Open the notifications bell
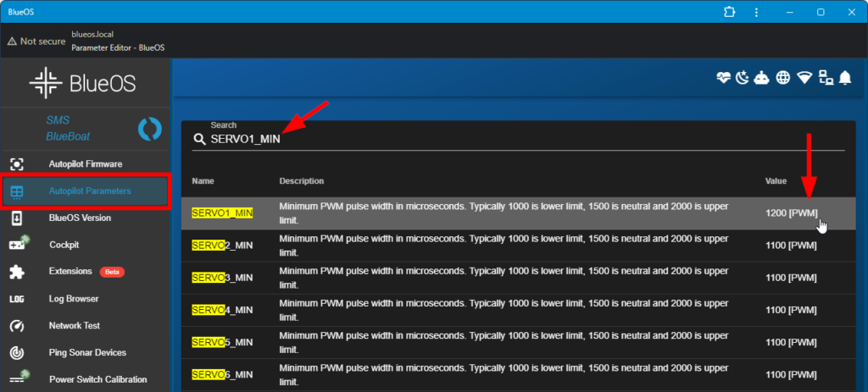The height and width of the screenshot is (392, 868). click(845, 78)
